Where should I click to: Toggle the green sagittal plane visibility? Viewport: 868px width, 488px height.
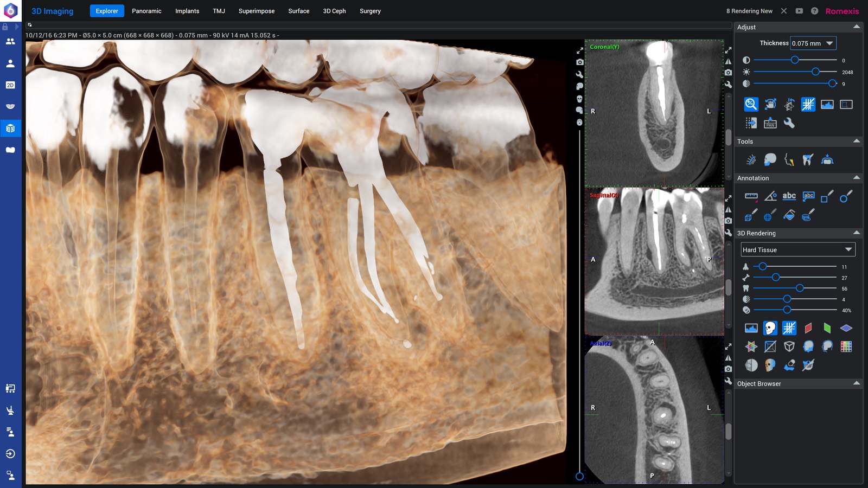pos(827,328)
